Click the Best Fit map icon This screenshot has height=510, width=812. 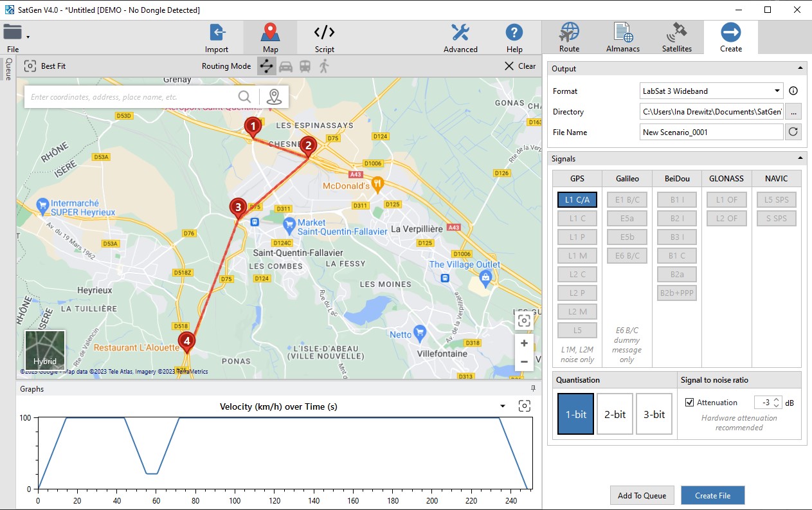point(30,66)
